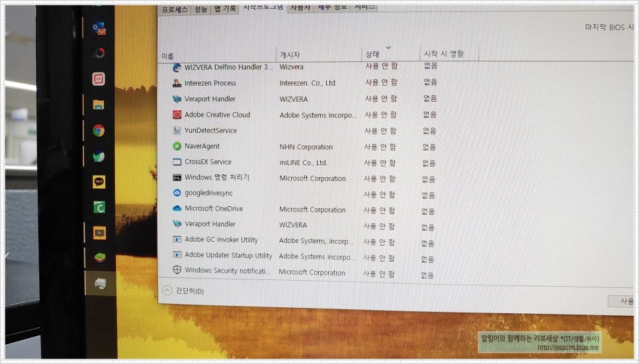The image size is (639, 364).
Task: Switch to the 앱 기록 tab
Action: coord(224,9)
